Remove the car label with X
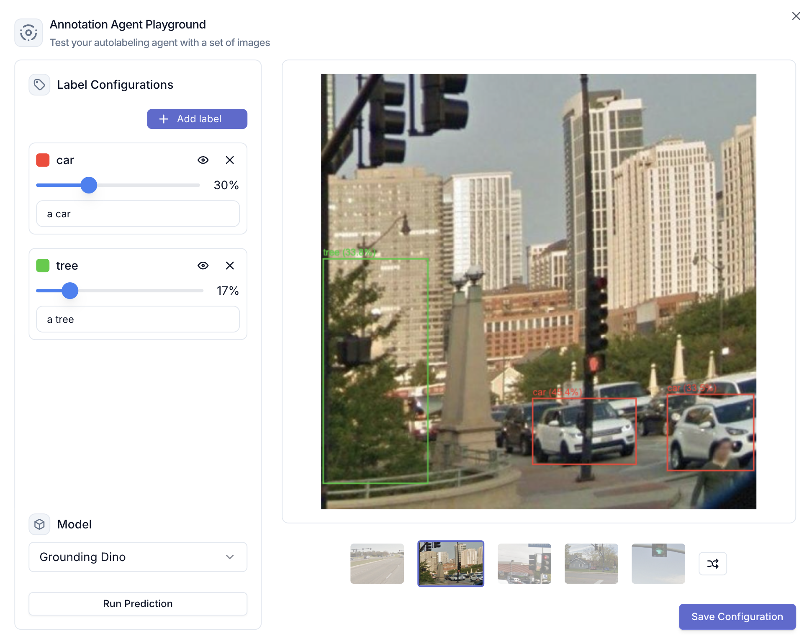The width and height of the screenshot is (812, 644). click(230, 160)
